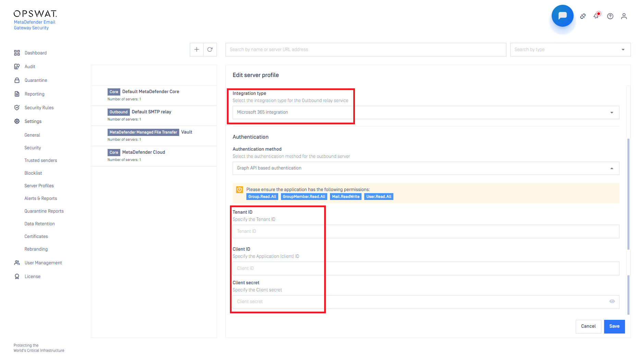Open the Search by type dropdown
The width and height of the screenshot is (638, 364).
(x=570, y=50)
